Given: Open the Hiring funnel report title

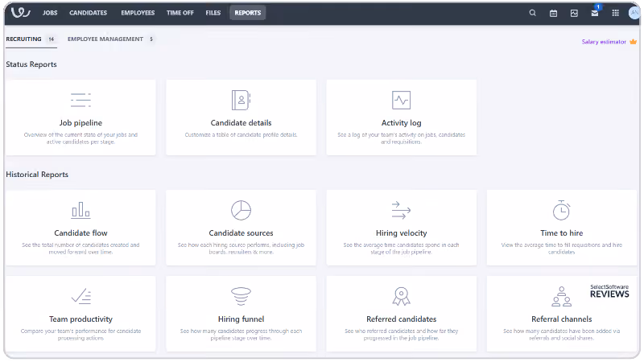Looking at the screenshot, I should 241,319.
